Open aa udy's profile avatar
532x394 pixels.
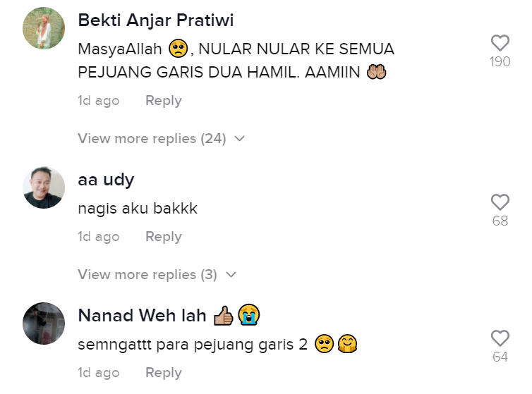point(44,187)
